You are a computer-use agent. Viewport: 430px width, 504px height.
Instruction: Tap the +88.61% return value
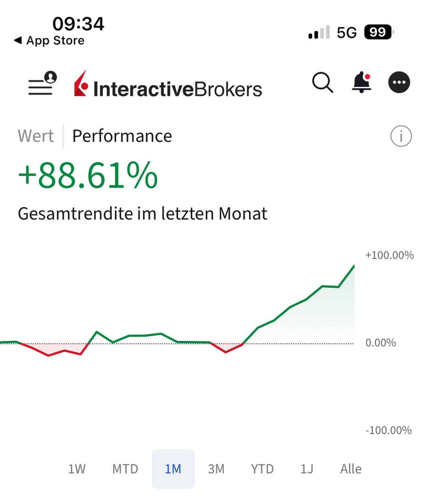click(x=88, y=176)
